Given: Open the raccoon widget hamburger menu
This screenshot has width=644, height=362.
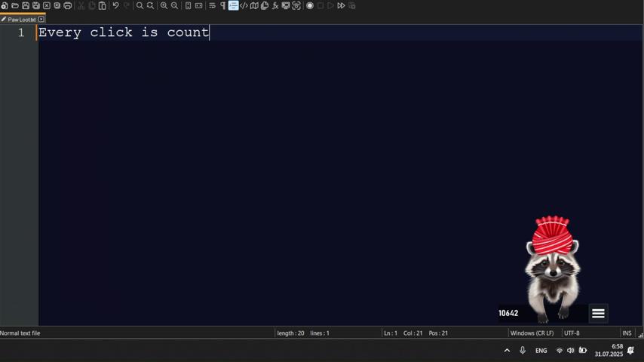Looking at the screenshot, I should (x=598, y=313).
